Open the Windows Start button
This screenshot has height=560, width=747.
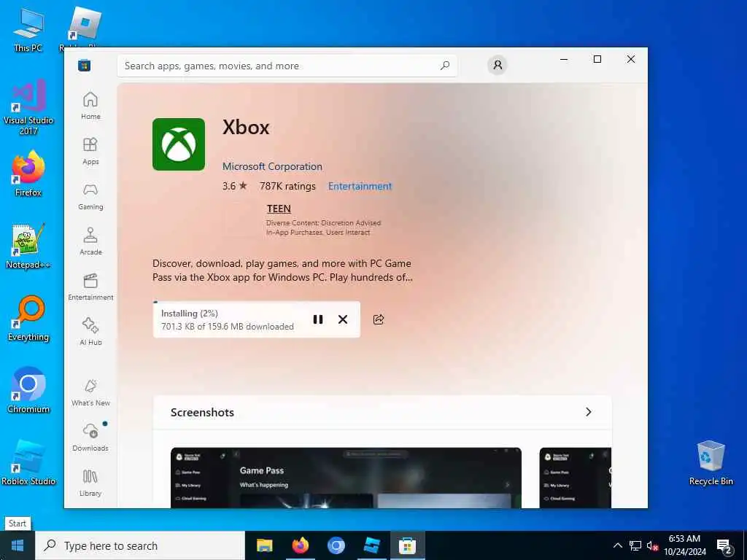coord(18,545)
